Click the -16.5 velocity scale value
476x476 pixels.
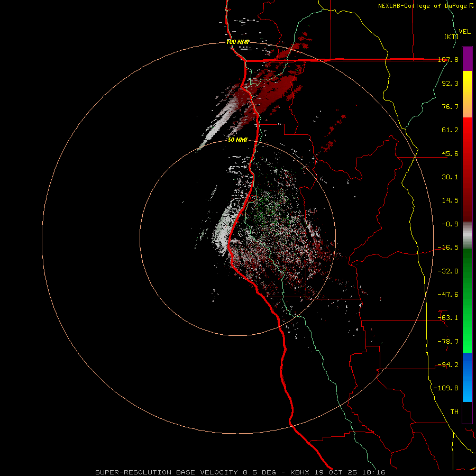coord(448,248)
